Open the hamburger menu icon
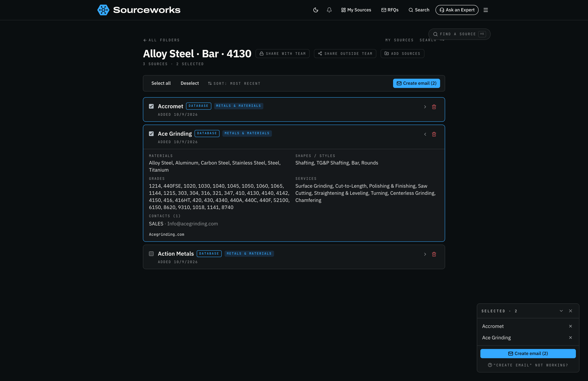The height and width of the screenshot is (381, 588). click(486, 10)
